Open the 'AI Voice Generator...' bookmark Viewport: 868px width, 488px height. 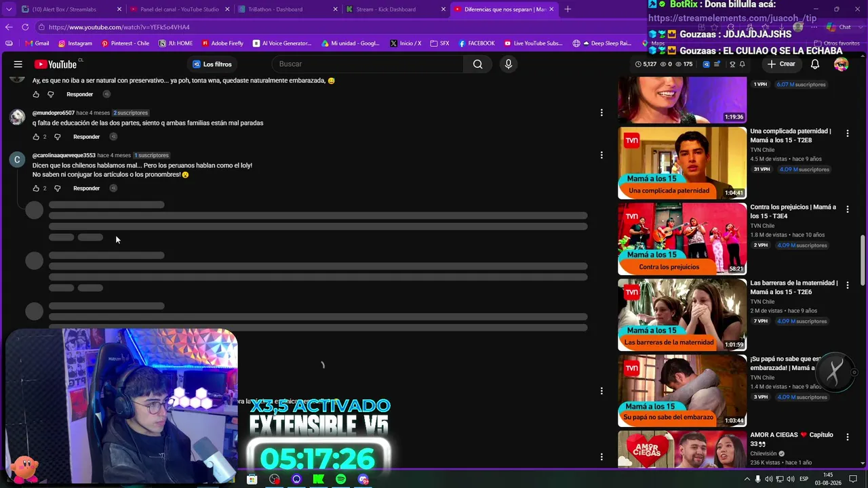281,43
